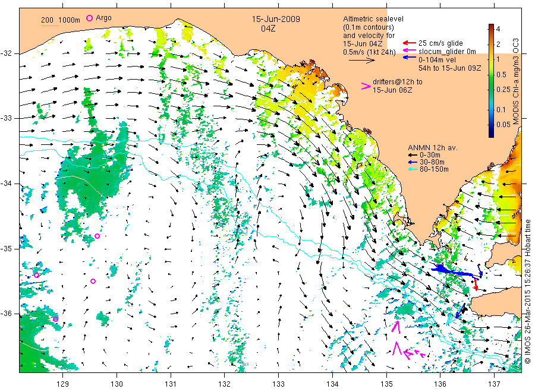
Task: Click the magenta drifters chevron in the legend
Action: click(x=366, y=86)
